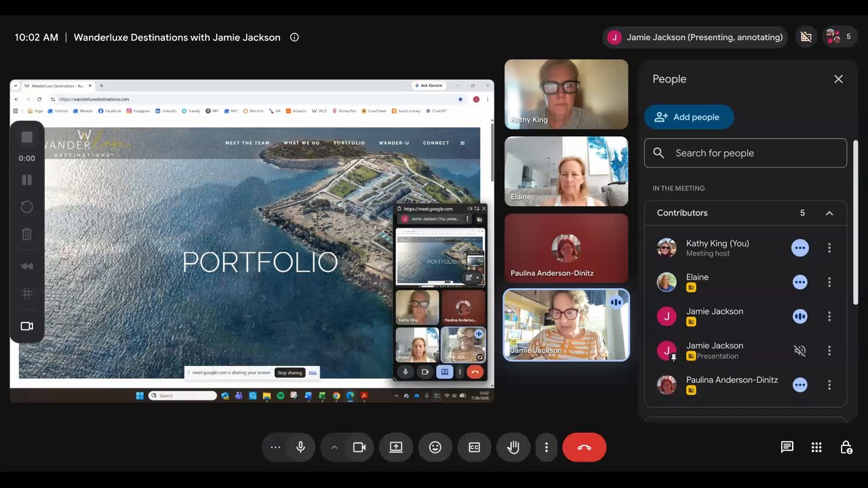The height and width of the screenshot is (488, 868).
Task: Open the Activities grid icon
Action: (816, 447)
